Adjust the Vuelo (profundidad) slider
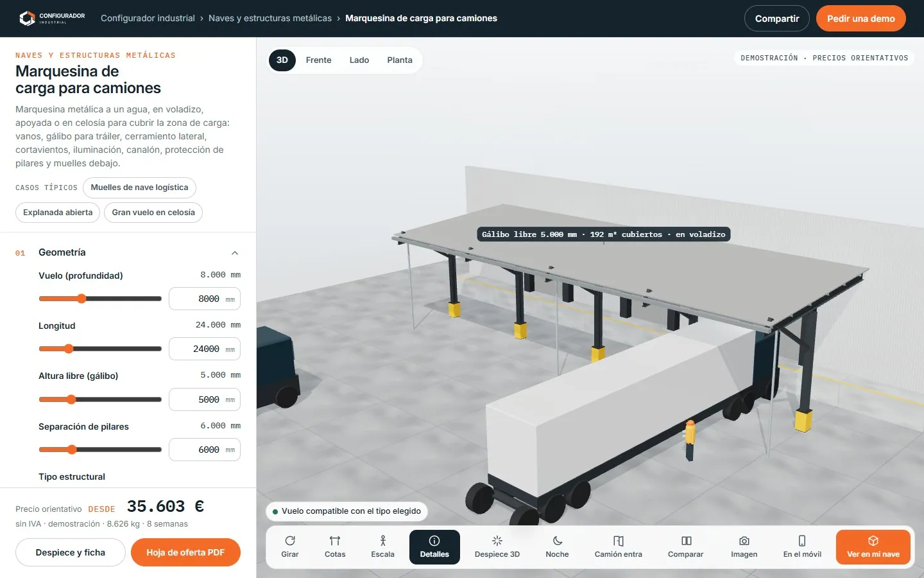Image resolution: width=924 pixels, height=578 pixels. [100, 299]
